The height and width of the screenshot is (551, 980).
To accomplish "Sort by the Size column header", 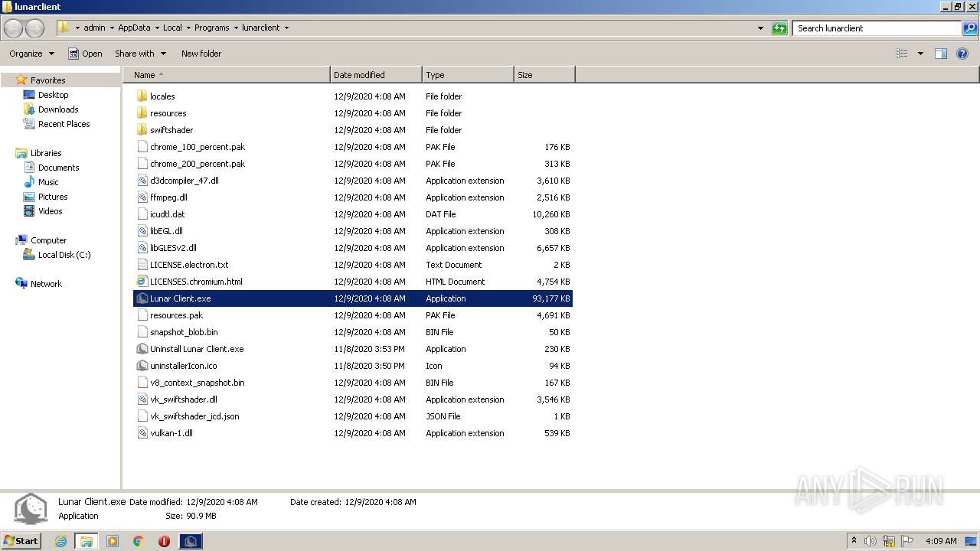I will click(544, 75).
